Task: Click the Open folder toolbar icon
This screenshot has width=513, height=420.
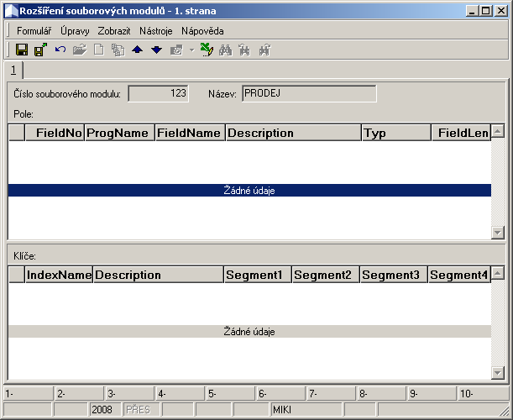Action: pyautogui.click(x=80, y=50)
